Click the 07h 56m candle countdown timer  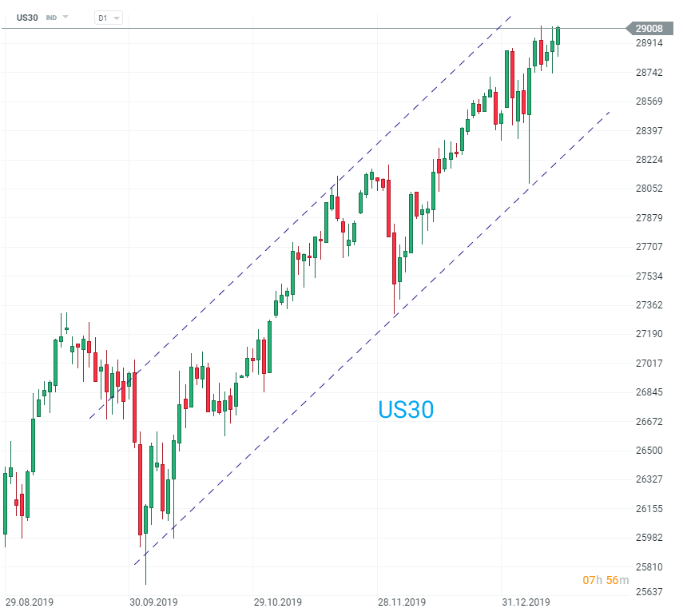(x=606, y=580)
